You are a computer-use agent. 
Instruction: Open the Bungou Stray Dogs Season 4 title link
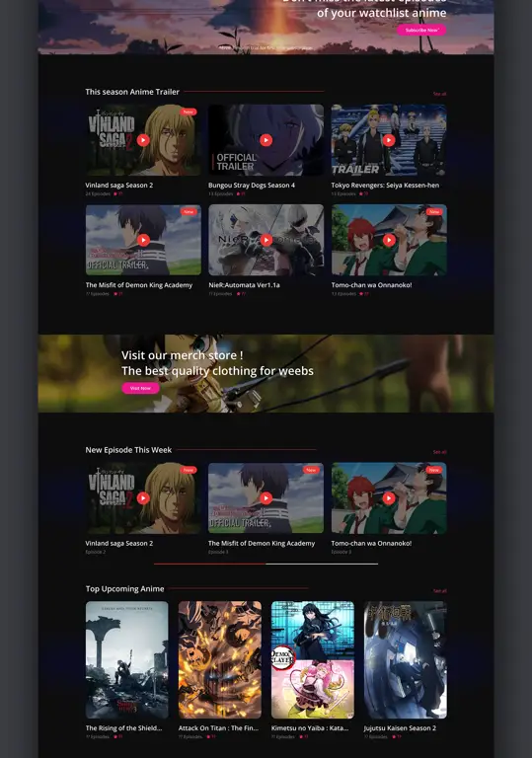252,186
